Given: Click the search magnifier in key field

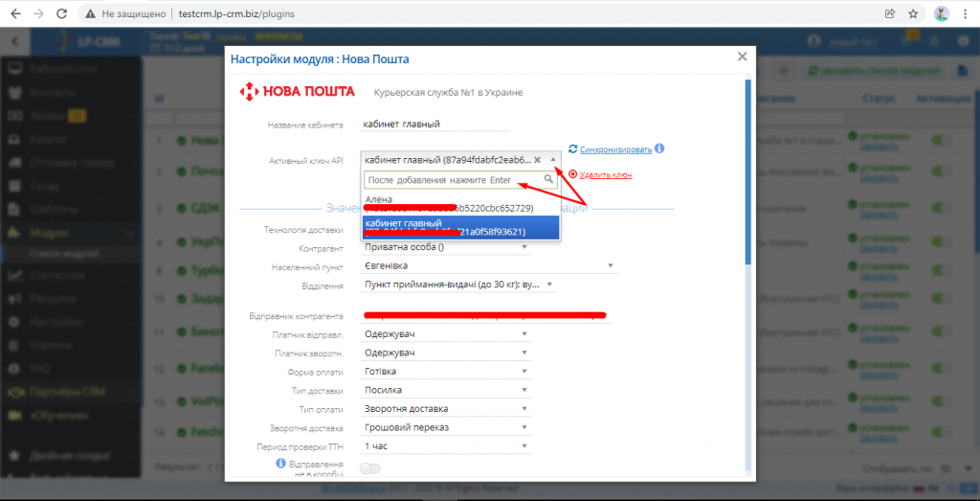Looking at the screenshot, I should [548, 179].
